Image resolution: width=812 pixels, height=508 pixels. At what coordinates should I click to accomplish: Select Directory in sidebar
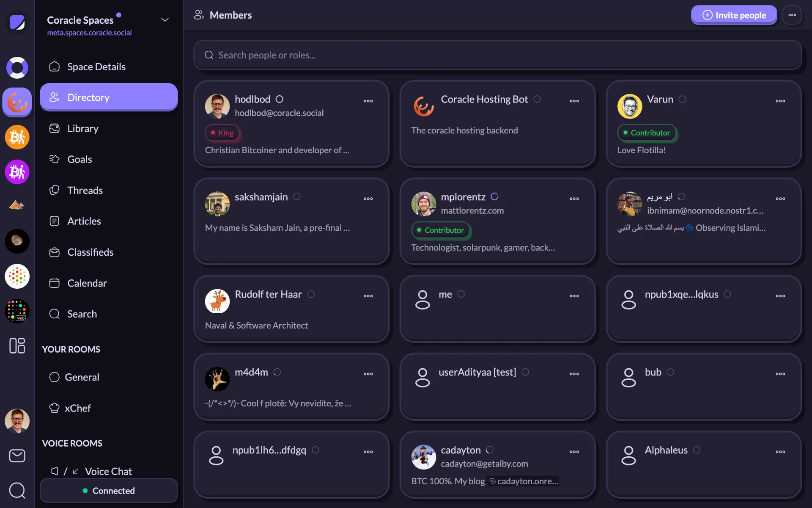click(109, 97)
